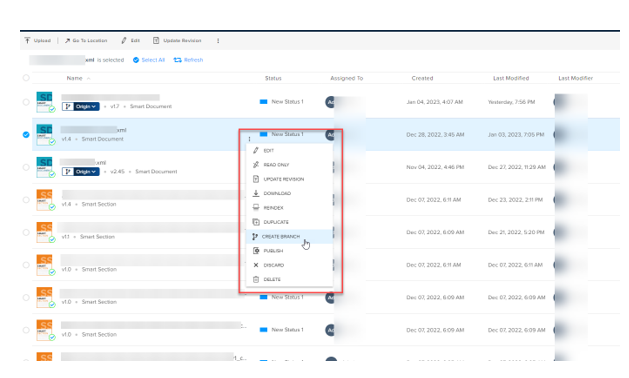Check the v1.7 Smart Document row checkbox
The width and height of the screenshot is (629, 378).
[x=26, y=102]
